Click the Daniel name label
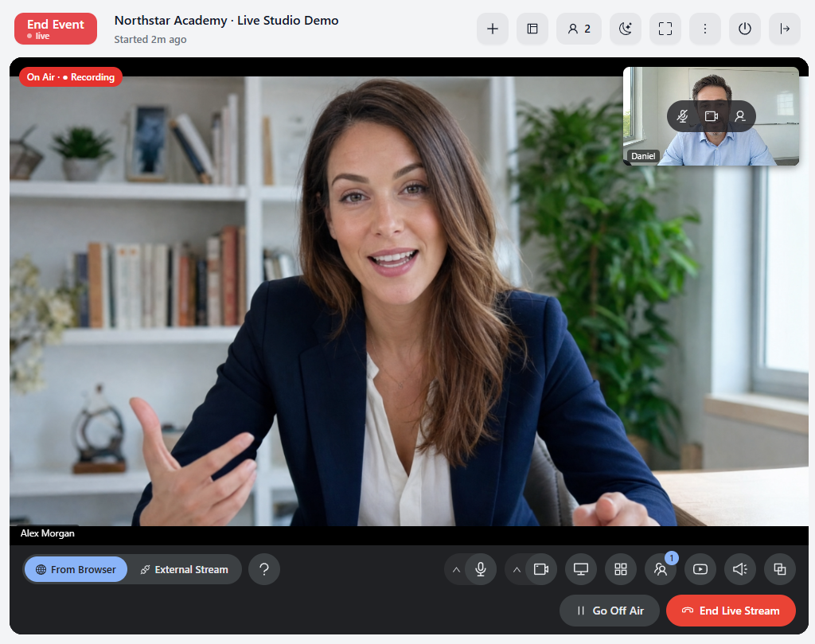815x644 pixels. 643,156
